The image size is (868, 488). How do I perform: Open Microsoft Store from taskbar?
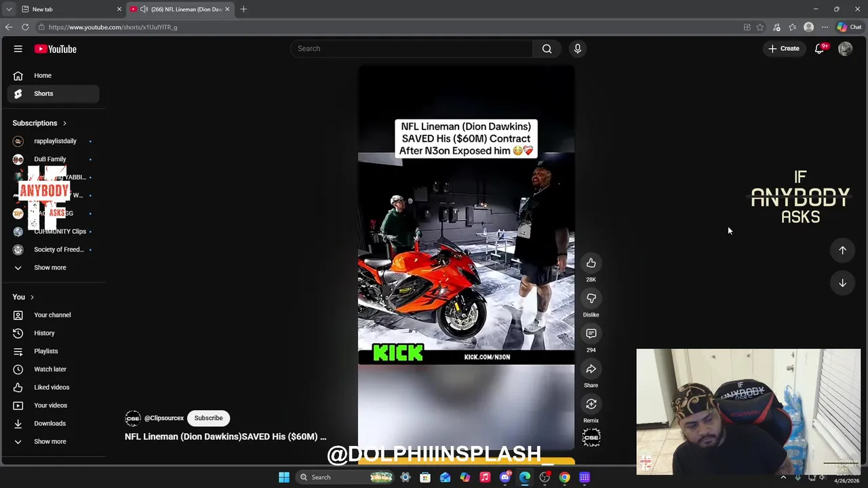click(425, 477)
